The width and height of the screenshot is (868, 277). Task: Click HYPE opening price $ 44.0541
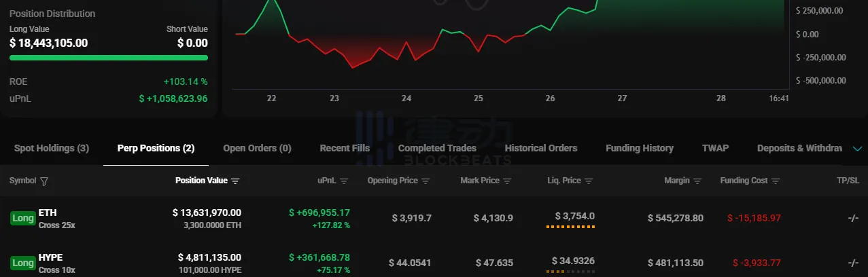coord(410,263)
